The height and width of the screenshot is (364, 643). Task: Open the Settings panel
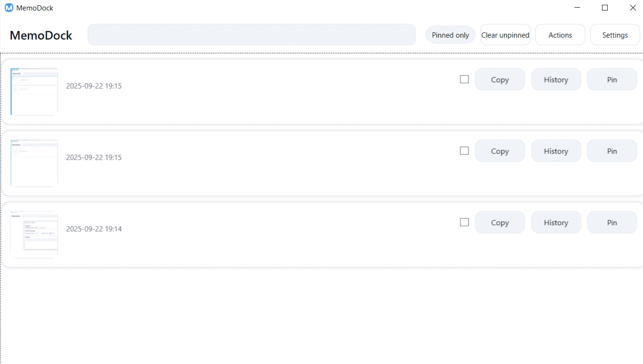click(x=615, y=35)
